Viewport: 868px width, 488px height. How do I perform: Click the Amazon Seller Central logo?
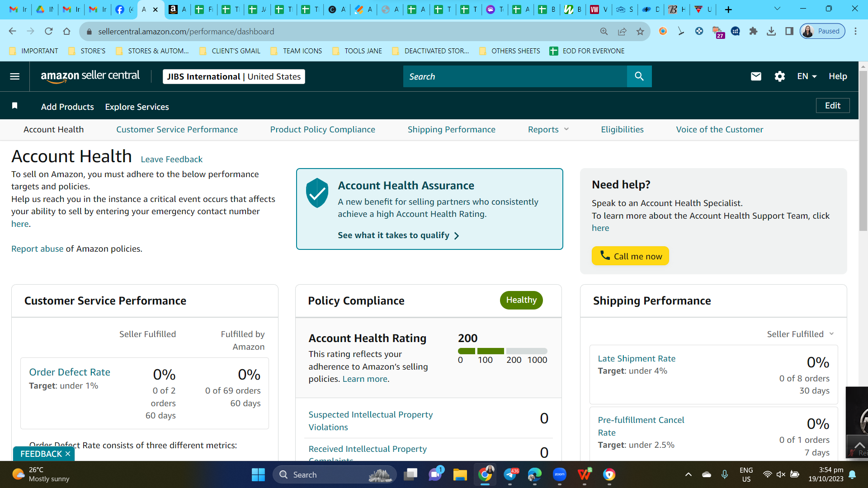click(90, 76)
